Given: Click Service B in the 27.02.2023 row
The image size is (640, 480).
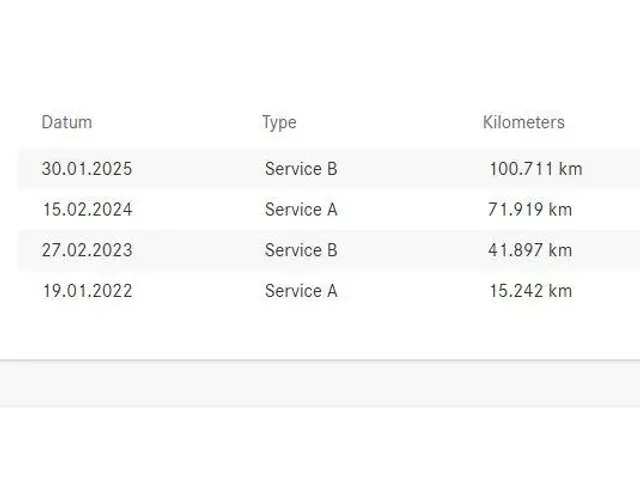Looking at the screenshot, I should [301, 250].
